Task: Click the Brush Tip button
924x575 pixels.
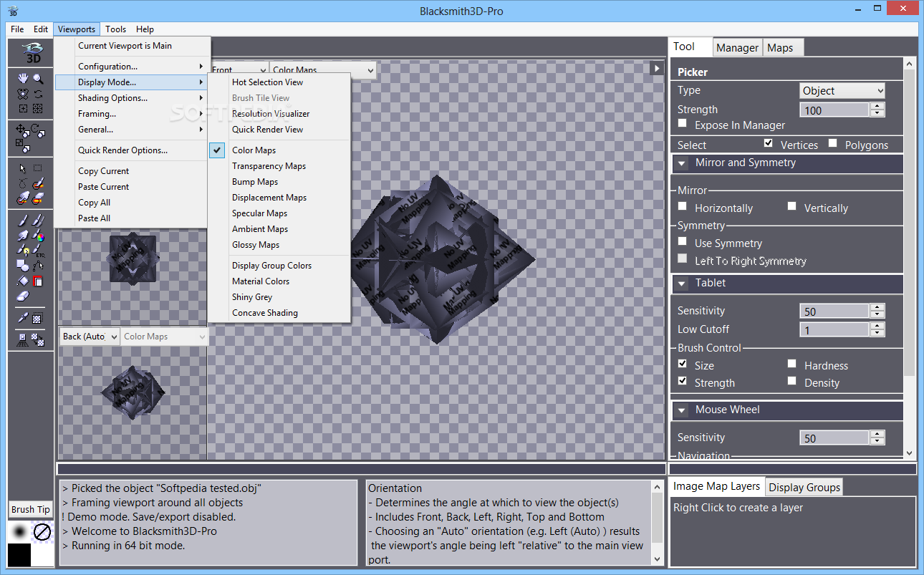Action: tap(30, 510)
